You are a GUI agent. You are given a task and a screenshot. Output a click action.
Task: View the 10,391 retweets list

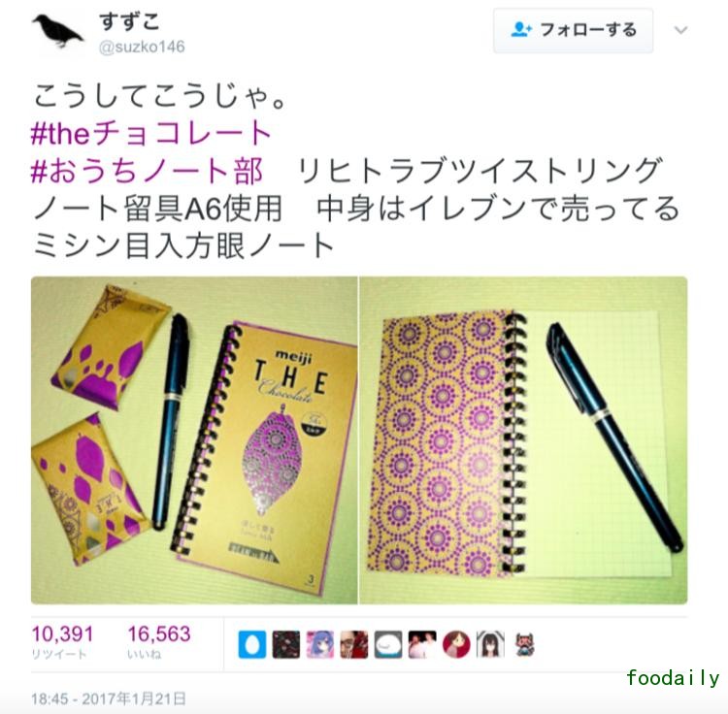[62, 641]
